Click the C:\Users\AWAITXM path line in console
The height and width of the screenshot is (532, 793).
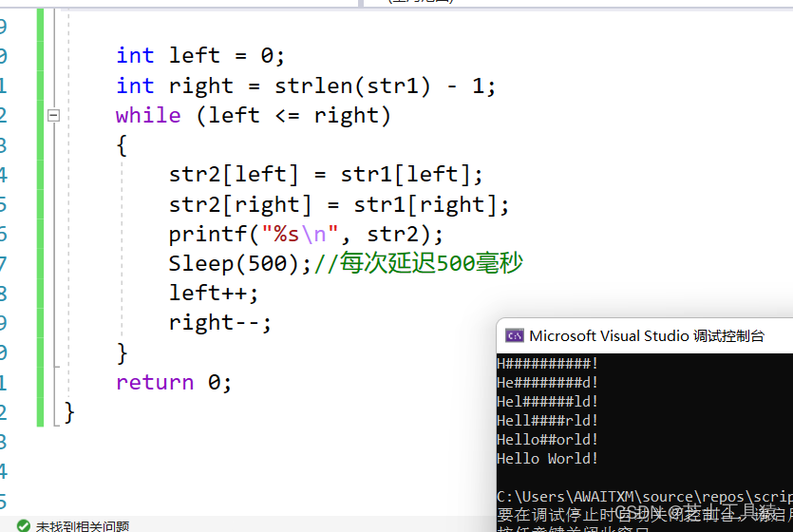645,497
